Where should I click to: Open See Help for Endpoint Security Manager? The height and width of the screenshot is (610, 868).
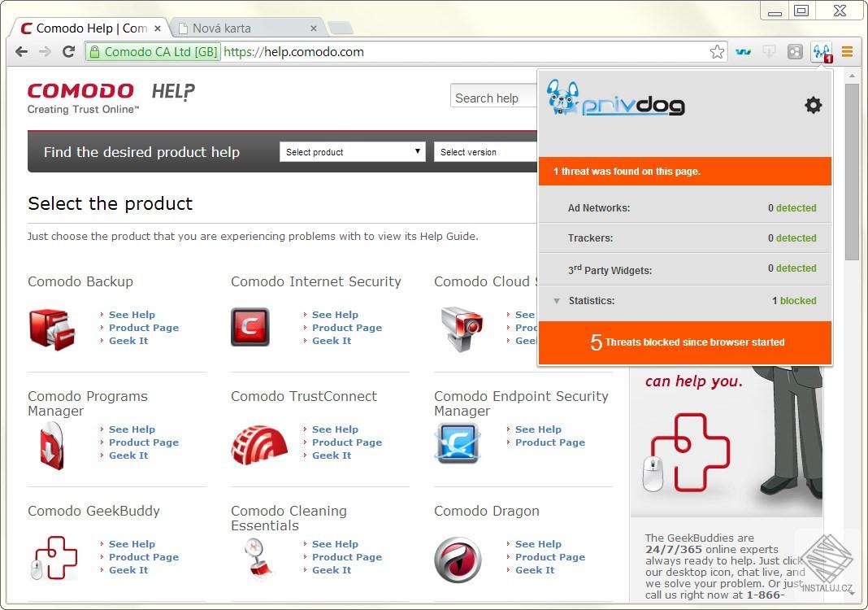pyautogui.click(x=538, y=429)
